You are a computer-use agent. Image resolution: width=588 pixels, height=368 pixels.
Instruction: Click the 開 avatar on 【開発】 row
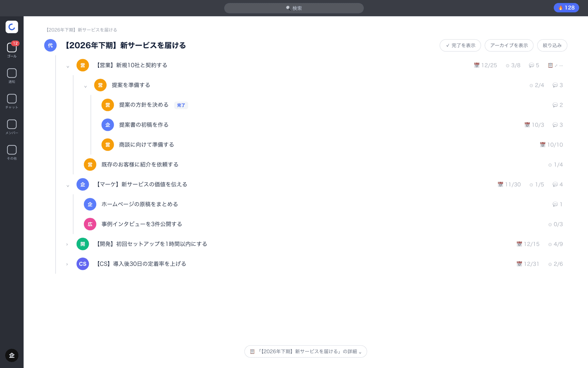(x=83, y=244)
